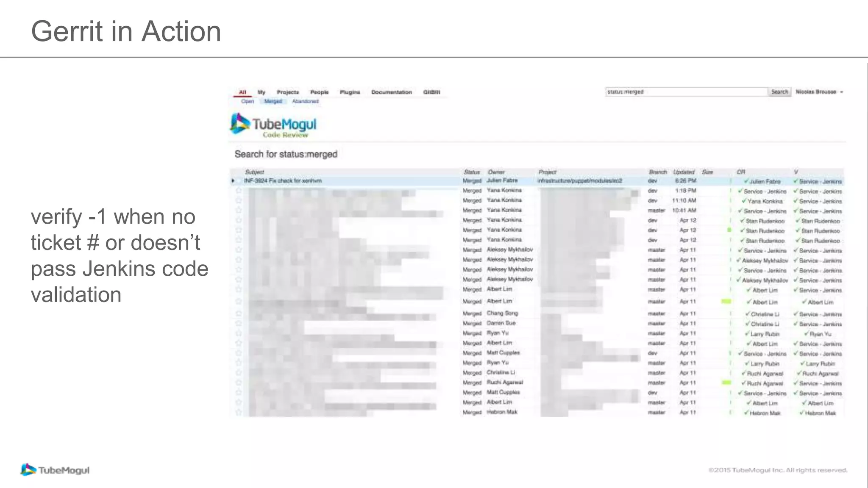This screenshot has width=868, height=488.
Task: Star the change owned by Christine Li
Action: tap(239, 373)
